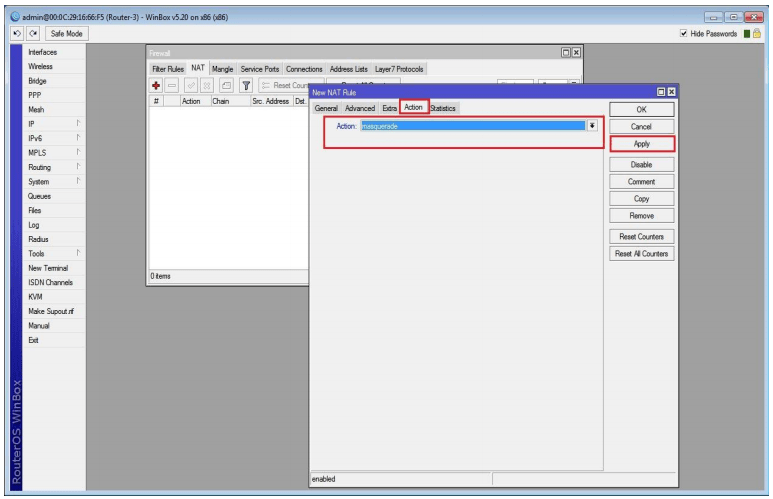Click the Action field showing masquerade

click(x=470, y=125)
